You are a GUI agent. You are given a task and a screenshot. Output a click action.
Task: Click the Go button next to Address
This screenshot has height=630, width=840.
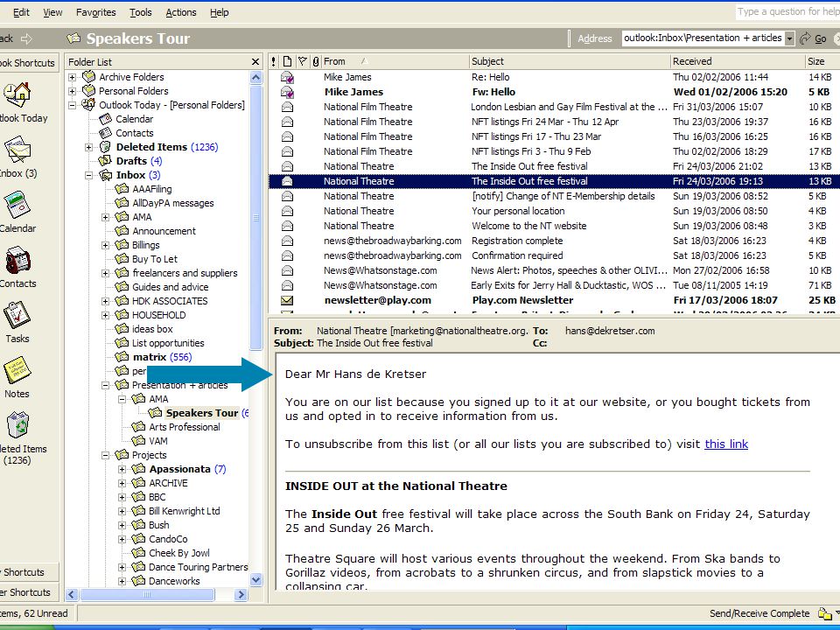click(x=820, y=38)
